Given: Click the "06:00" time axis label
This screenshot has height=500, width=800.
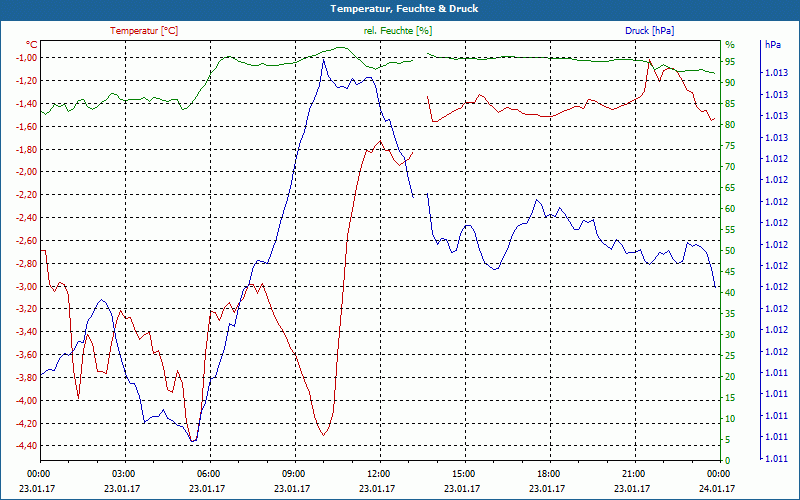Looking at the screenshot, I should click(x=209, y=473).
